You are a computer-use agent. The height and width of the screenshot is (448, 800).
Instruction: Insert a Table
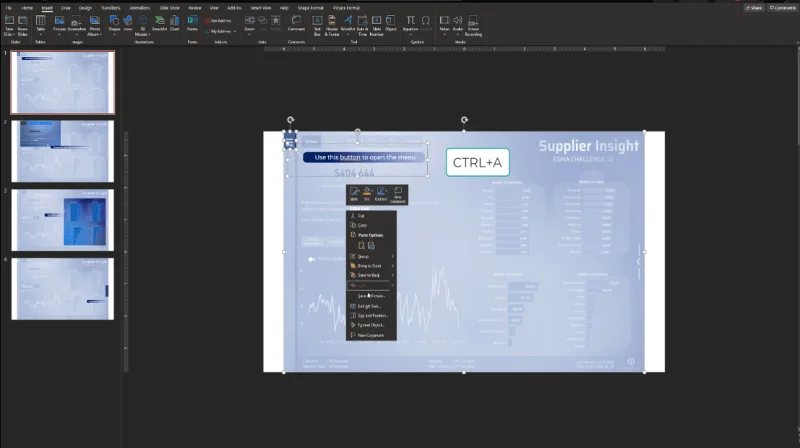point(40,26)
